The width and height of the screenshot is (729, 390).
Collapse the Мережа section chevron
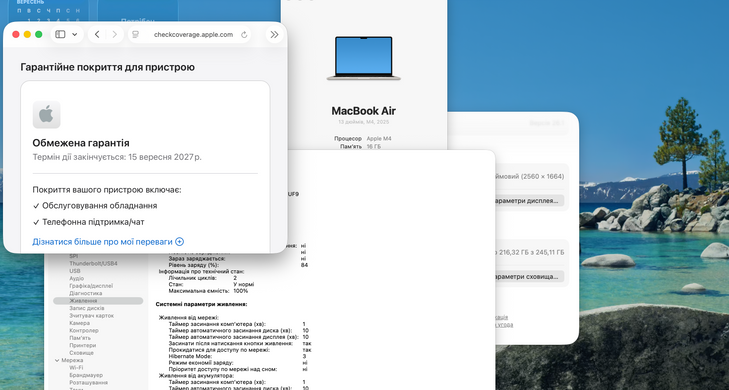57,360
